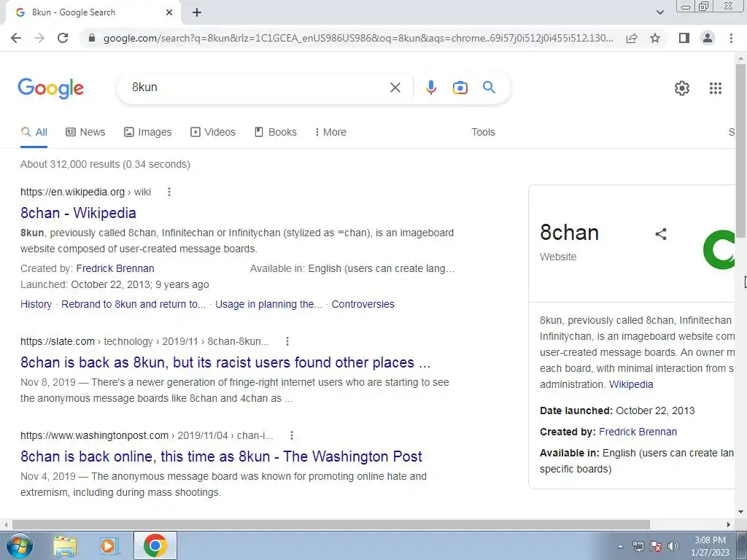Open search Tools options
Image resolution: width=747 pixels, height=560 pixels.
coord(483,132)
